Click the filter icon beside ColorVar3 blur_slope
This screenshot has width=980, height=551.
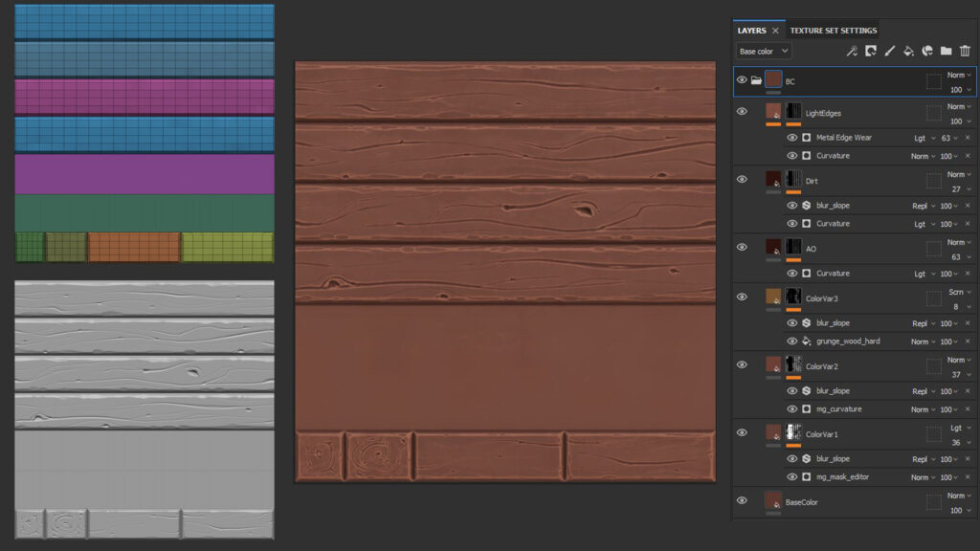point(806,323)
